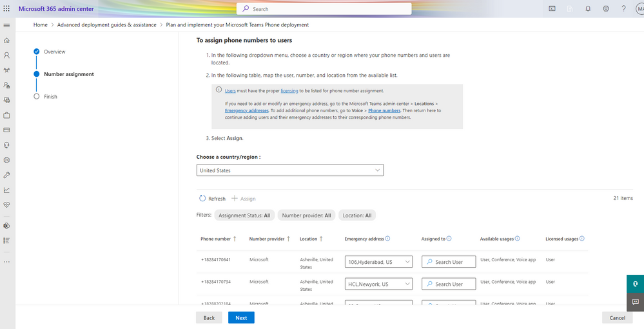Open the teal help & support widget

point(636,284)
